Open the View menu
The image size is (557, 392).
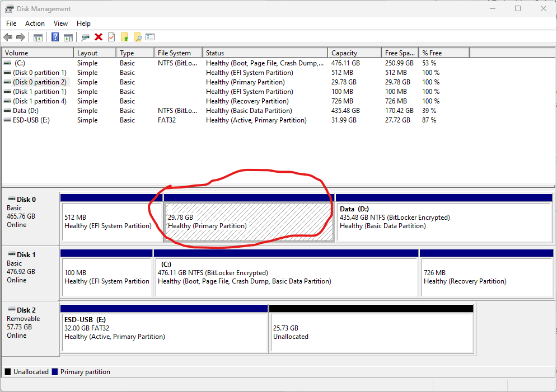tap(60, 23)
